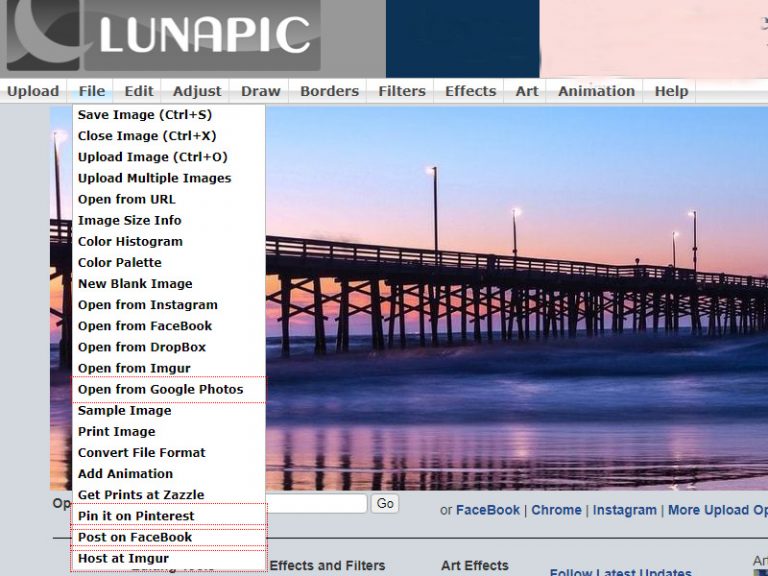Choose Save Image (Ctrl+S)

pos(169,115)
